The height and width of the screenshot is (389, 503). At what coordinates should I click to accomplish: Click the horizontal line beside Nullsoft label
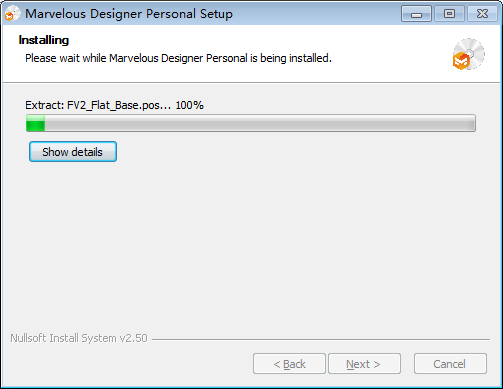pos(321,340)
